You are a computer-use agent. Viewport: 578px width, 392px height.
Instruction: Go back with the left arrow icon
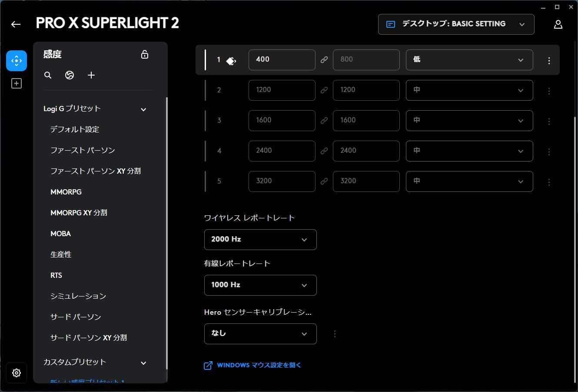click(x=16, y=24)
